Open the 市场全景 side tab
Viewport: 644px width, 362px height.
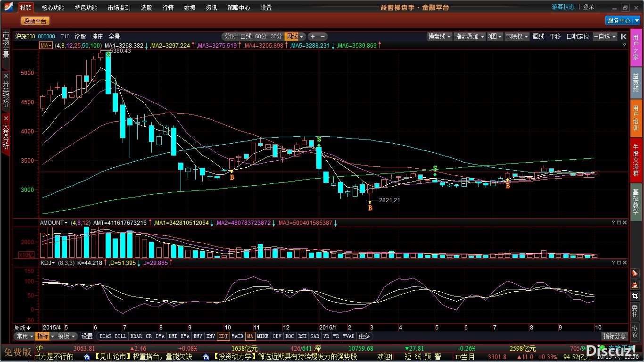click(x=6, y=45)
